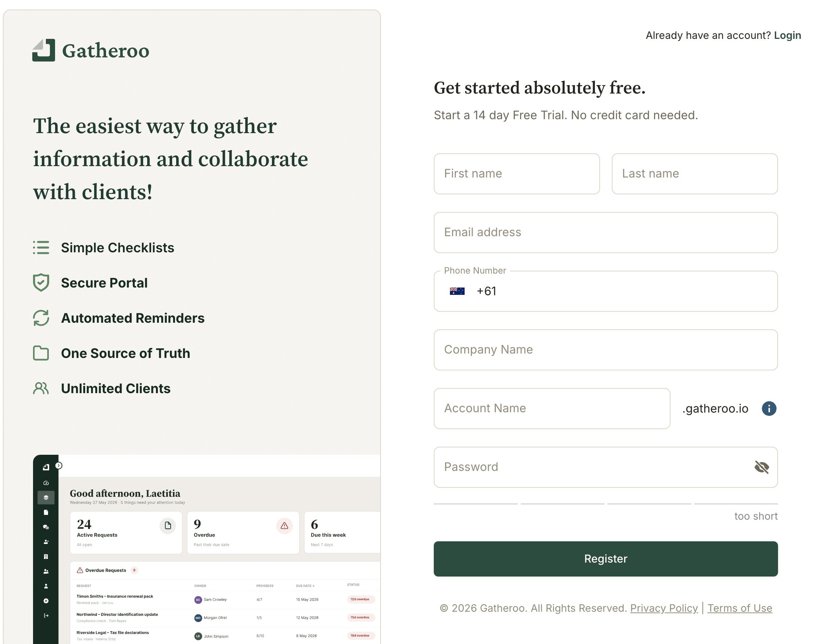Click the preview sidebar add-user icon
The width and height of the screenshot is (825, 644).
(46, 542)
